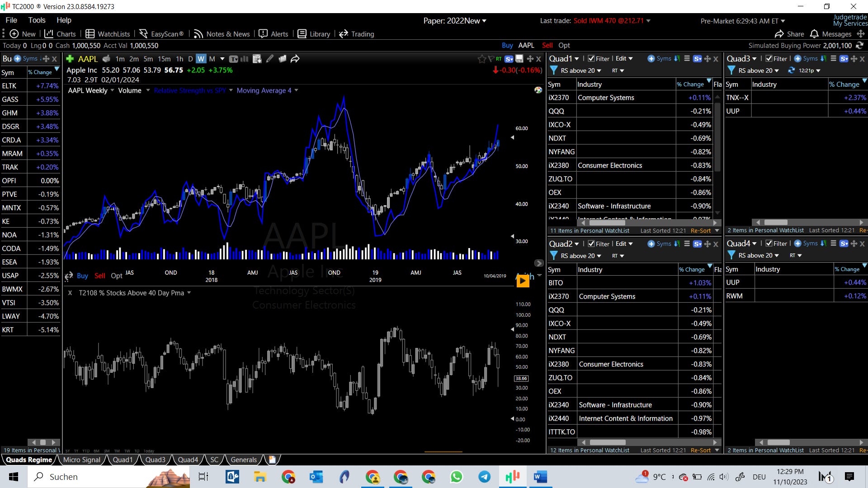Screen dimensions: 868x488
Task: Switch to the Micro Signal tab
Action: [82, 460]
